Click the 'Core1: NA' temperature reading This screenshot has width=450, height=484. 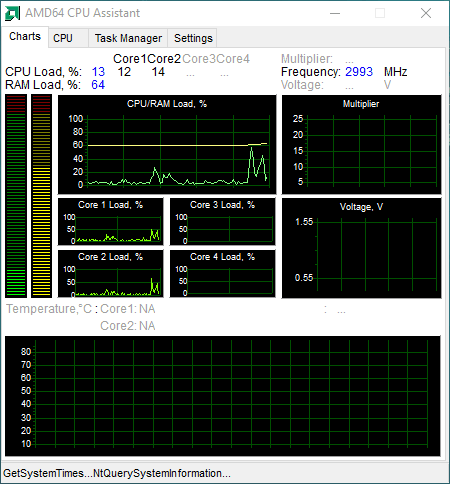(x=128, y=309)
